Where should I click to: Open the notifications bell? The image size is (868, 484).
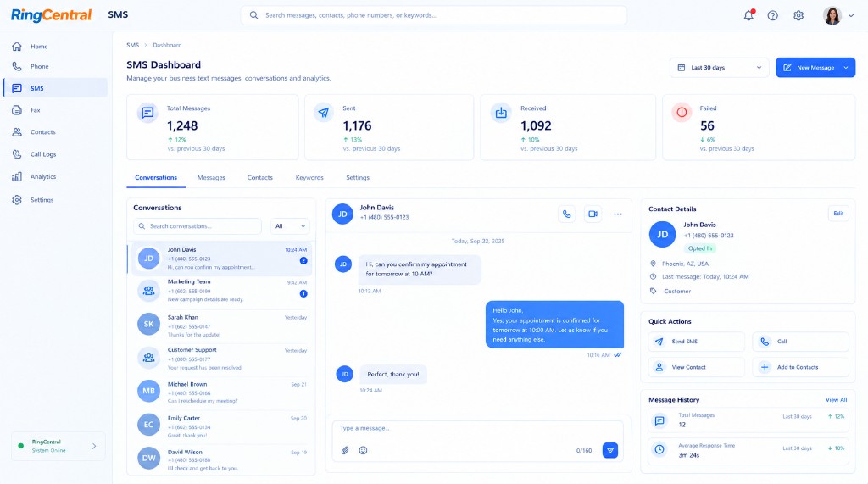pyautogui.click(x=748, y=15)
